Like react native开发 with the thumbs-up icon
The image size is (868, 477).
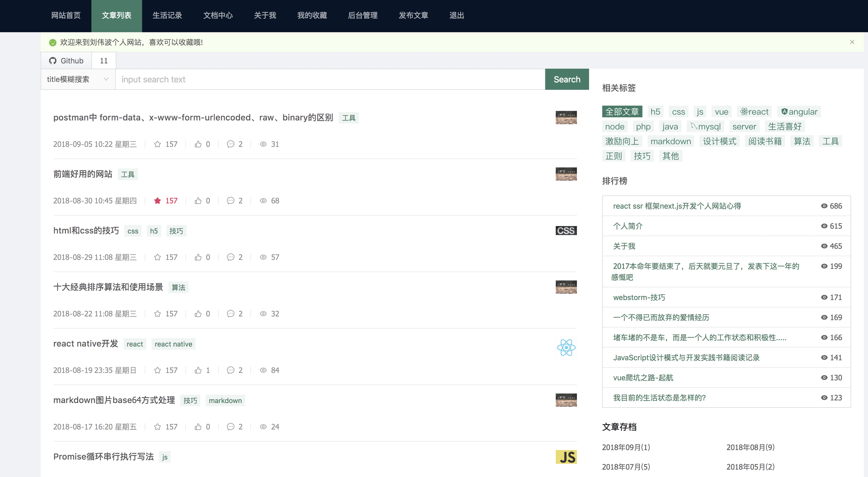point(198,370)
